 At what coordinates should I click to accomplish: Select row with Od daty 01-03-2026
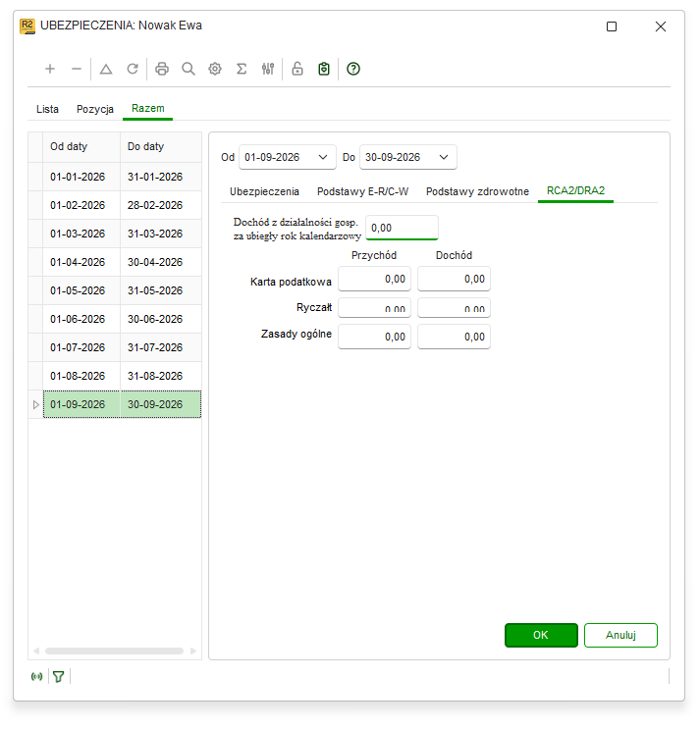pos(81,234)
